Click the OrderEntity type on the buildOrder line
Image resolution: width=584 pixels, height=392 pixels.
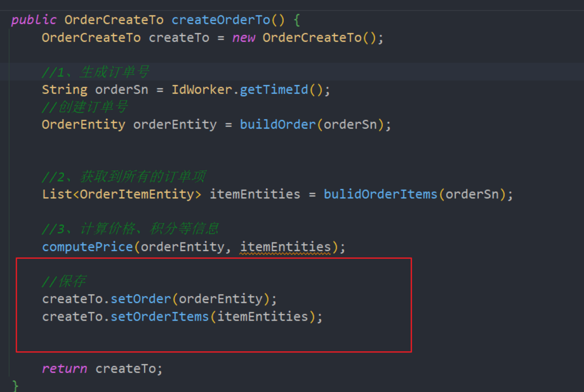click(83, 125)
